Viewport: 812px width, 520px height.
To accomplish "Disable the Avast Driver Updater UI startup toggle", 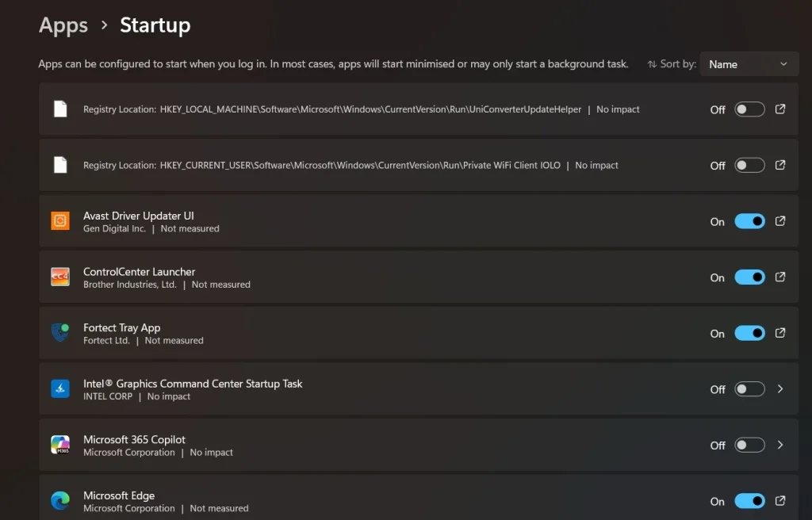I will pos(749,221).
